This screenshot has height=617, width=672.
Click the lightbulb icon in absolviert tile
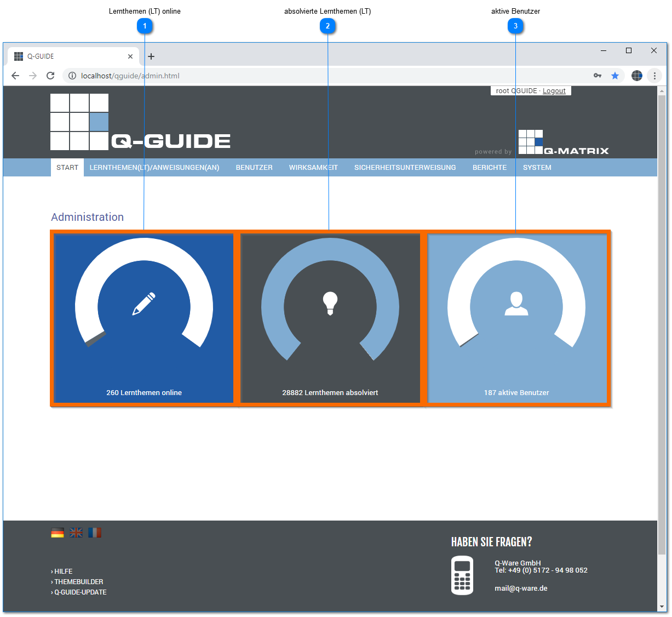330,304
